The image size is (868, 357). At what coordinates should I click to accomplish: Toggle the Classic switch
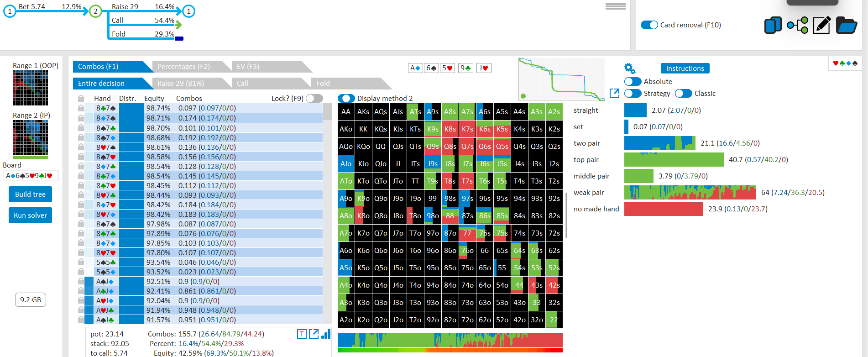[x=683, y=93]
